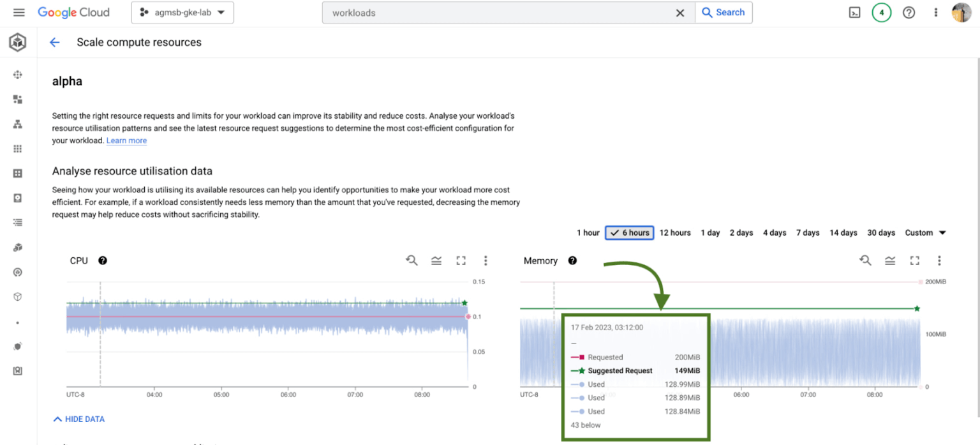Click the Search button

pos(724,13)
